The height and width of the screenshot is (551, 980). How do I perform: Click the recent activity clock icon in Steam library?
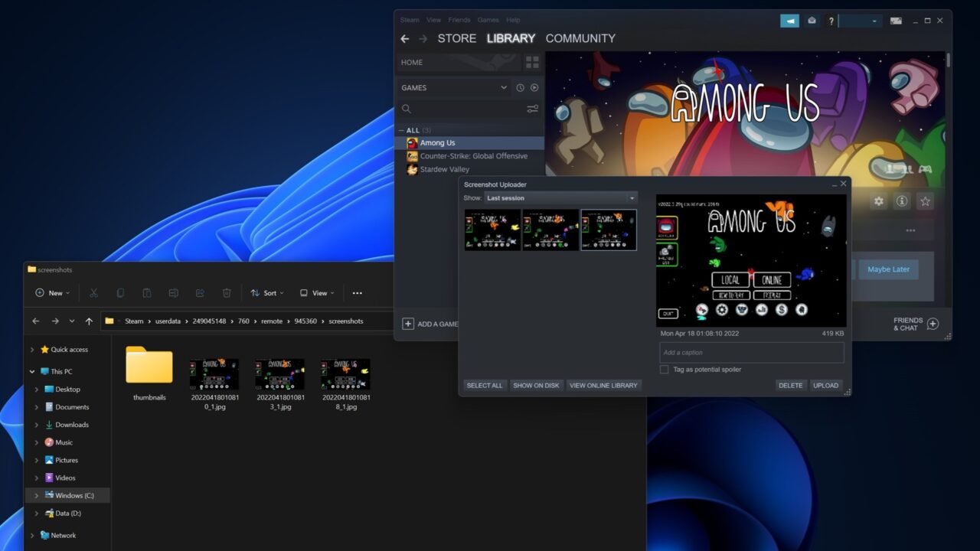coord(520,88)
